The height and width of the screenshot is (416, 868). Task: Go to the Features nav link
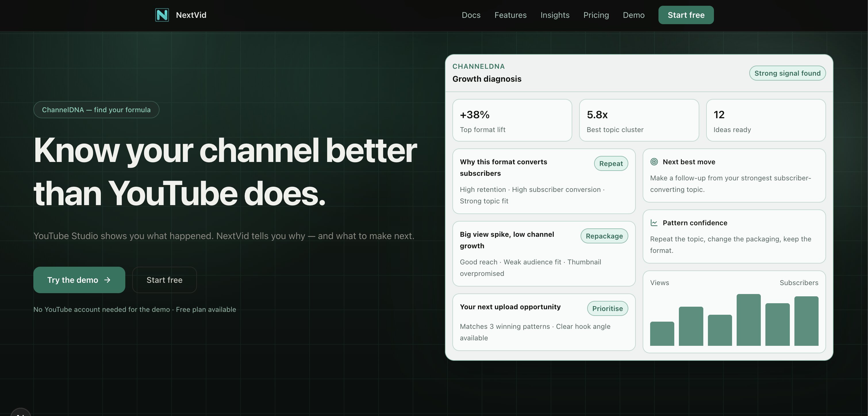point(510,15)
